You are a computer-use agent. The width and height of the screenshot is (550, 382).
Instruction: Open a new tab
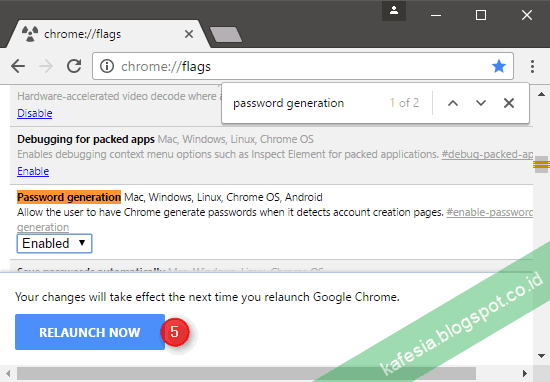pos(226,34)
